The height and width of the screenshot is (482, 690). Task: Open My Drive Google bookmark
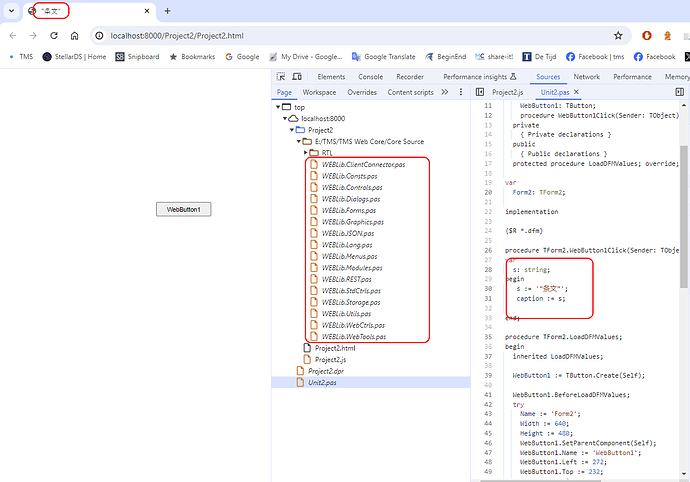(306, 57)
